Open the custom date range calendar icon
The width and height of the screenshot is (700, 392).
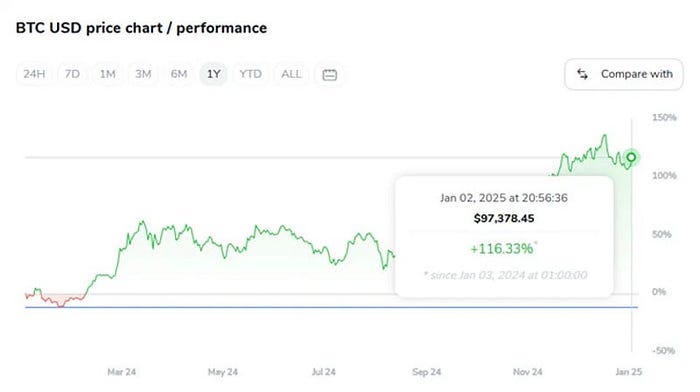[x=329, y=75]
